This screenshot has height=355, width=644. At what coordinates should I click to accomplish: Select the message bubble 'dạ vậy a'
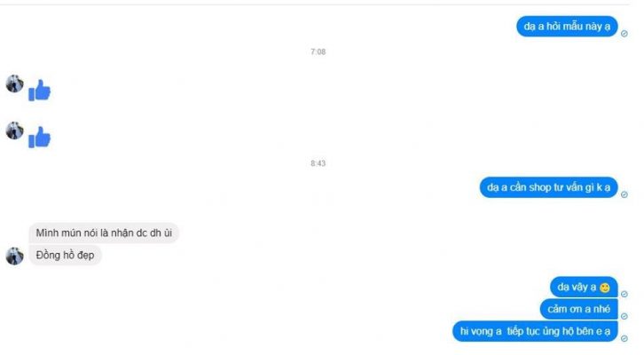(x=584, y=287)
